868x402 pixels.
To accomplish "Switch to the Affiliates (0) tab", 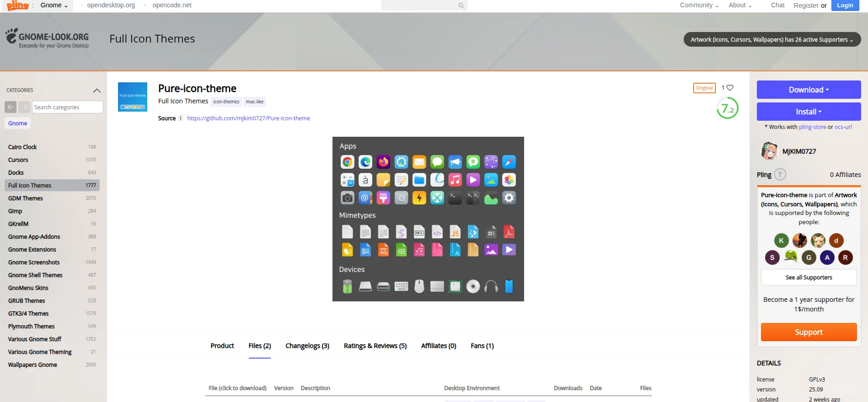I will click(439, 346).
